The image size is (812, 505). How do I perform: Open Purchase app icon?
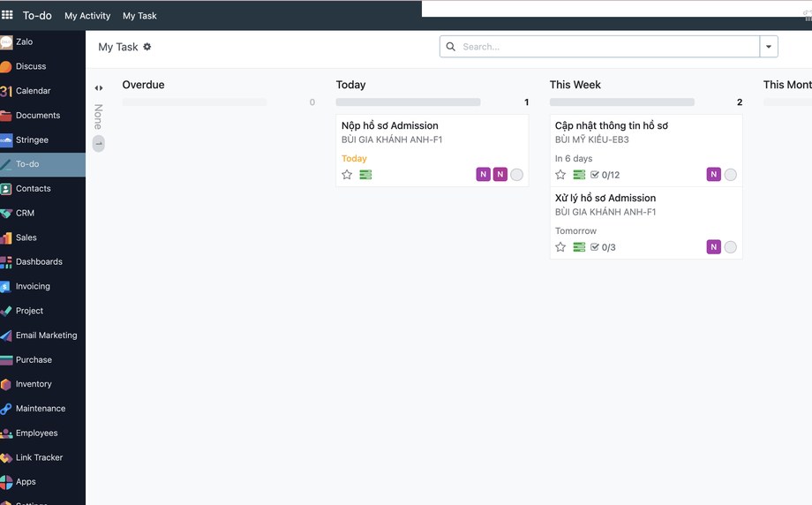click(x=6, y=360)
